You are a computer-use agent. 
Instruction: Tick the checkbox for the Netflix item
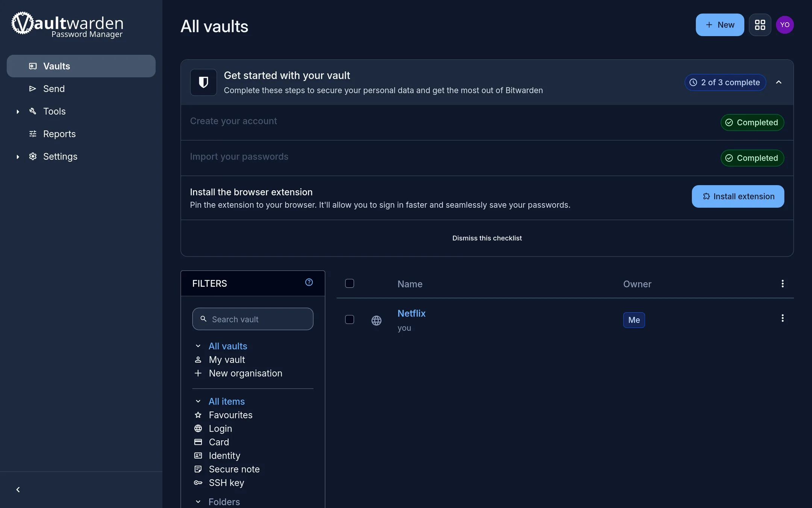(350, 319)
